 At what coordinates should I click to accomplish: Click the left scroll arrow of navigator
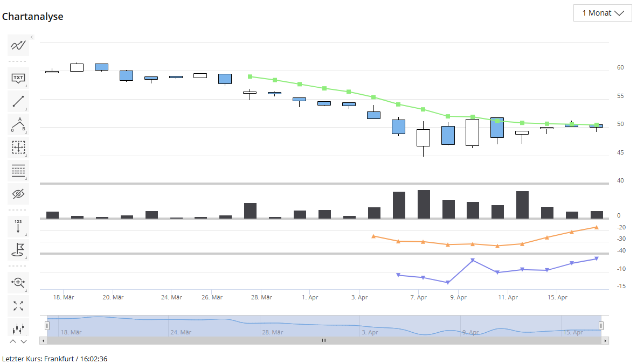[44, 341]
